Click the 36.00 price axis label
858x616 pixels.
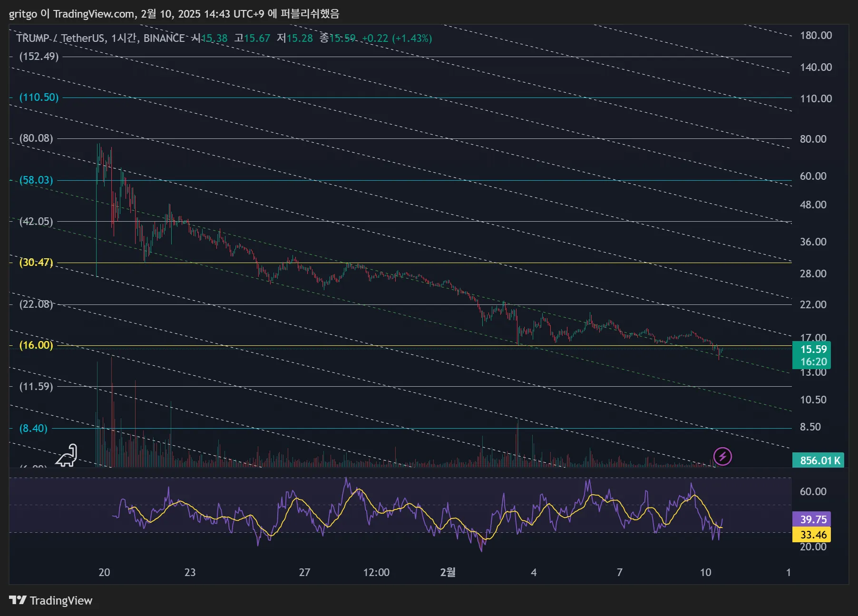click(x=813, y=242)
